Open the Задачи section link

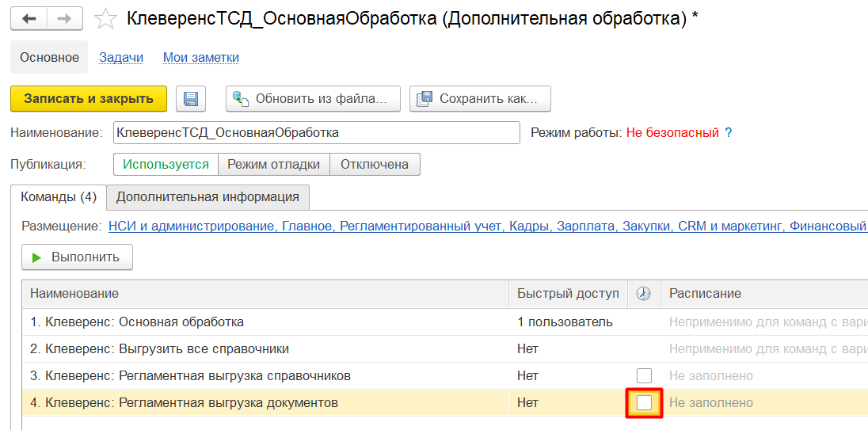point(121,58)
